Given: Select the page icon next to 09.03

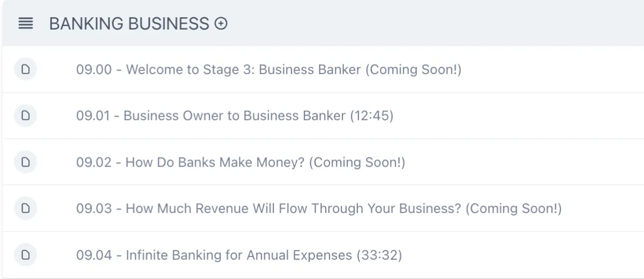Looking at the screenshot, I should 25,208.
